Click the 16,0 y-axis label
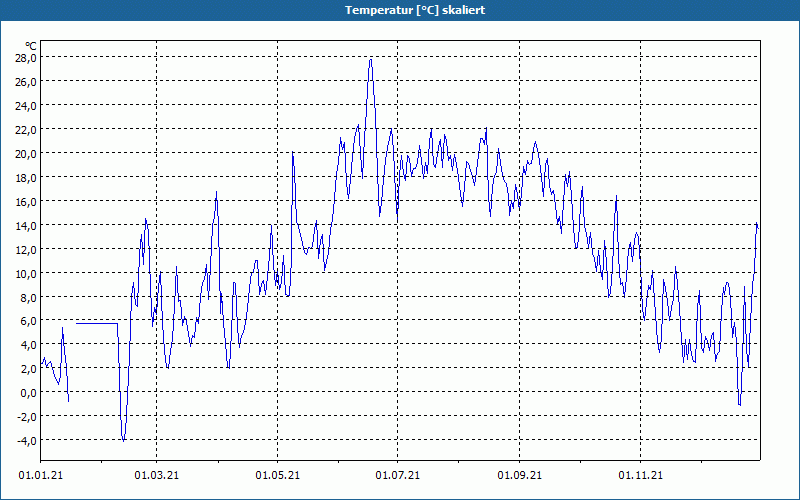The image size is (800, 500). click(x=26, y=202)
